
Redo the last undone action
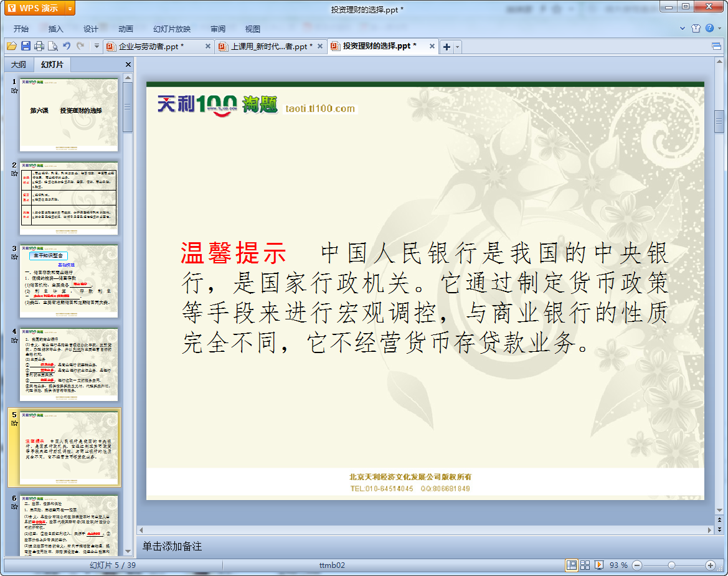tap(80, 46)
